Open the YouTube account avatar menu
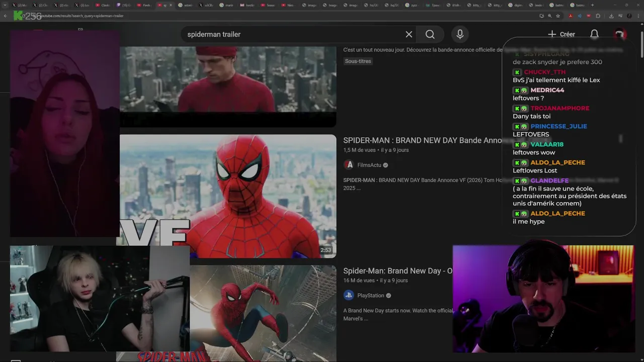644x362 pixels. (x=619, y=34)
